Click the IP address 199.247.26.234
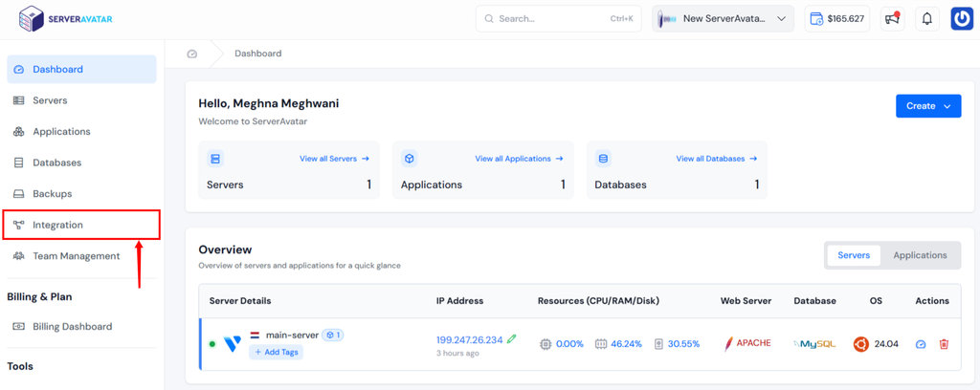The image size is (980, 390). 469,340
